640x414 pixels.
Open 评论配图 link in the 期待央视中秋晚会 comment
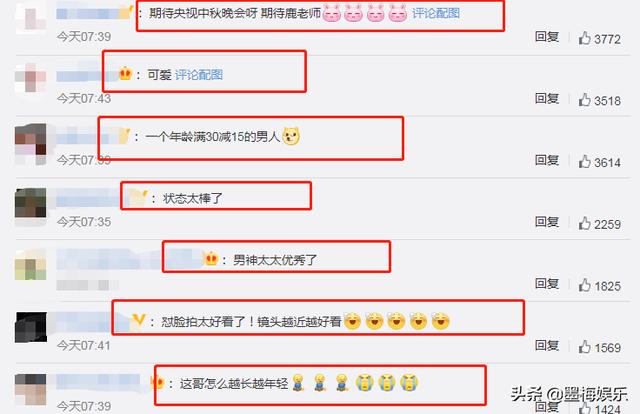point(436,13)
